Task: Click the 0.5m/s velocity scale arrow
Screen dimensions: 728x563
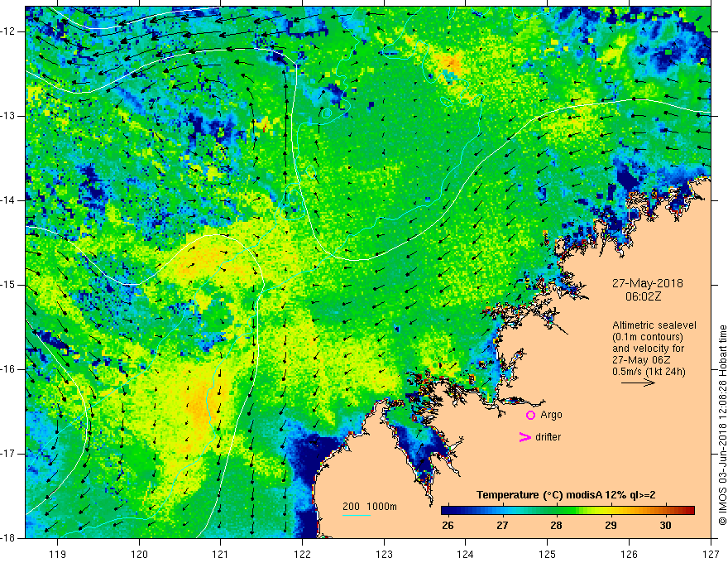Action: tap(639, 383)
